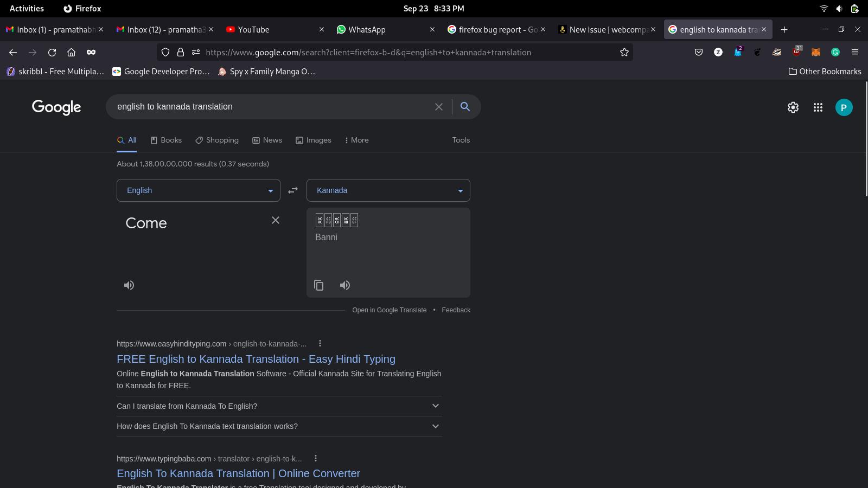The image size is (868, 488).
Task: Click the page vertical scrollbar
Action: [866, 139]
